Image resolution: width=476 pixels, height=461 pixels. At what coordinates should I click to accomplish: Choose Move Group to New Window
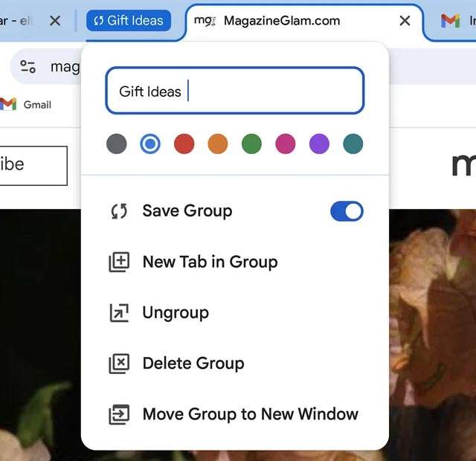(x=235, y=414)
